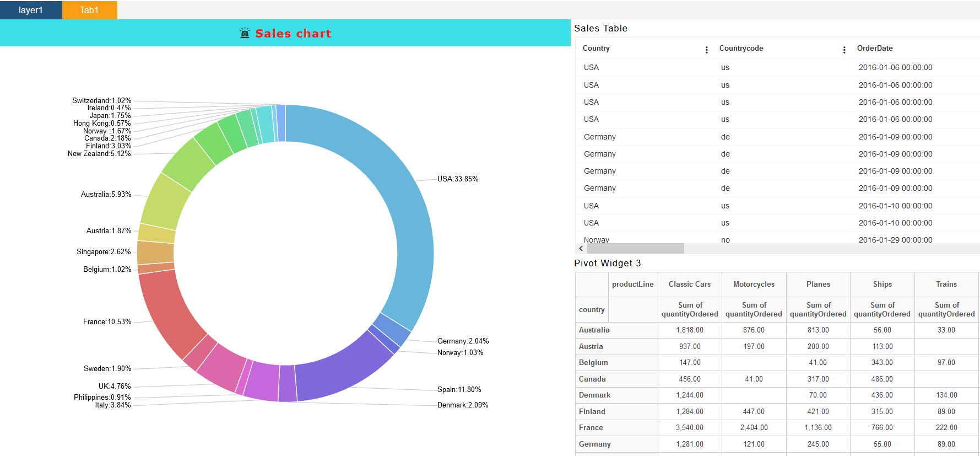
Task: Click the Pivot Widget 3 title
Action: click(608, 263)
